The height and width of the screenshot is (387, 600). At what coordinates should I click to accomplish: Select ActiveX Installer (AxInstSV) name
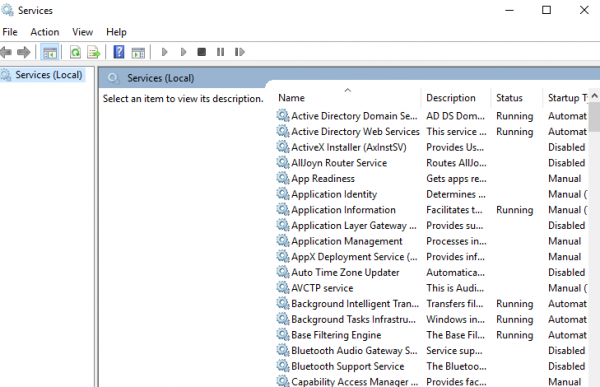(349, 147)
